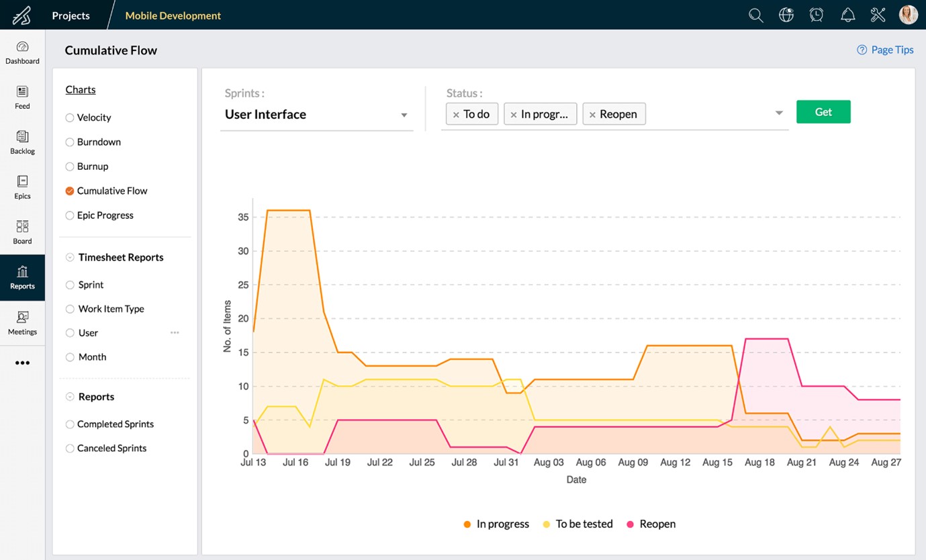Select the Velocity chart radio button
Screen dimensions: 926x560
(70, 118)
